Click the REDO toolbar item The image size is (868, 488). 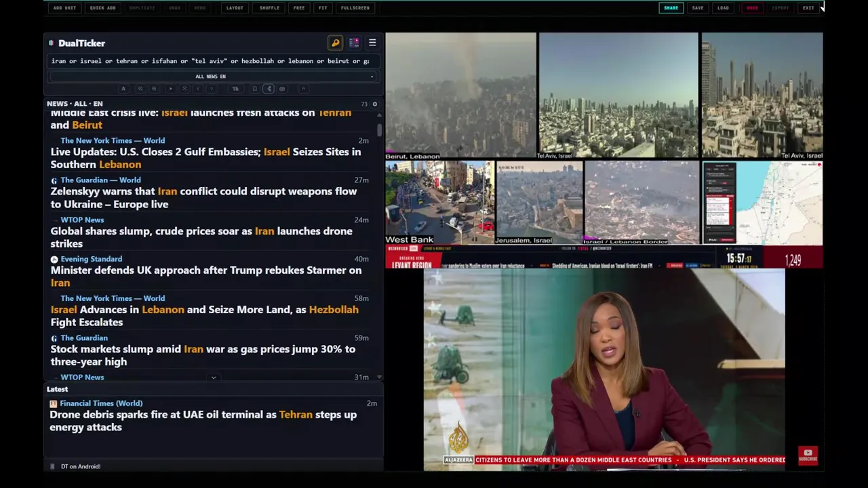click(x=199, y=8)
